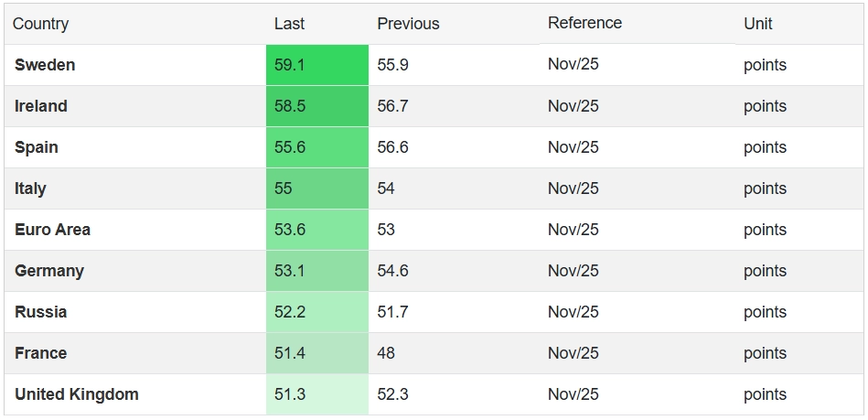868x420 pixels.
Task: Click France's previous value 48
Action: pyautogui.click(x=386, y=353)
